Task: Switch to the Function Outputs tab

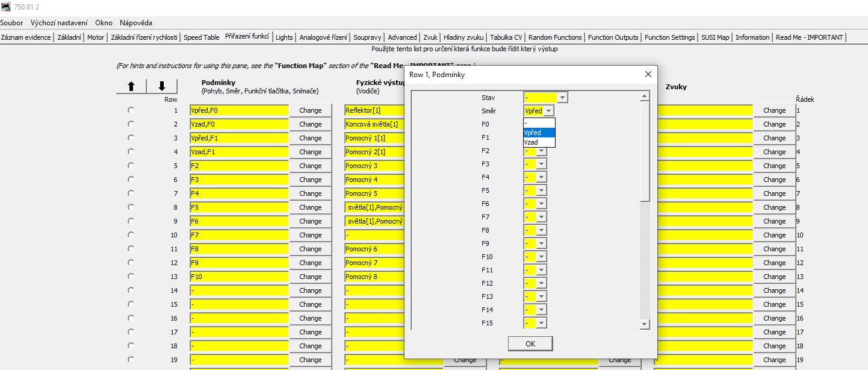Action: (613, 37)
